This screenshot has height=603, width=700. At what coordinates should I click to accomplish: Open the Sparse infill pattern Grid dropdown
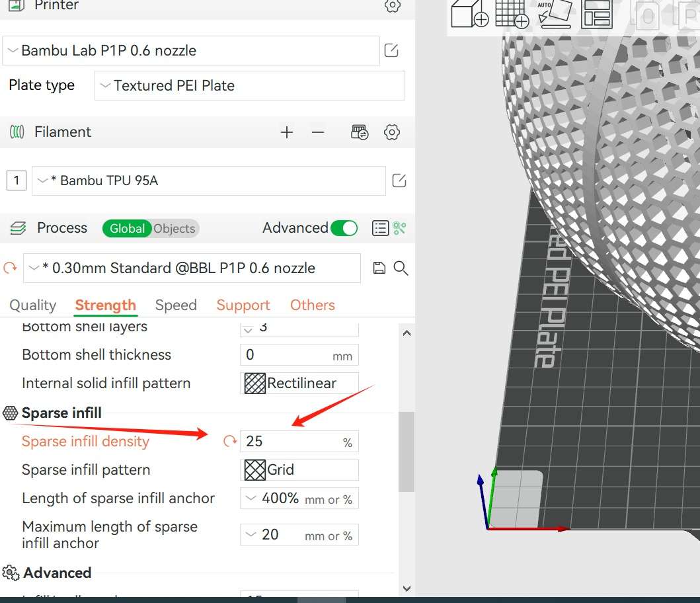[299, 470]
